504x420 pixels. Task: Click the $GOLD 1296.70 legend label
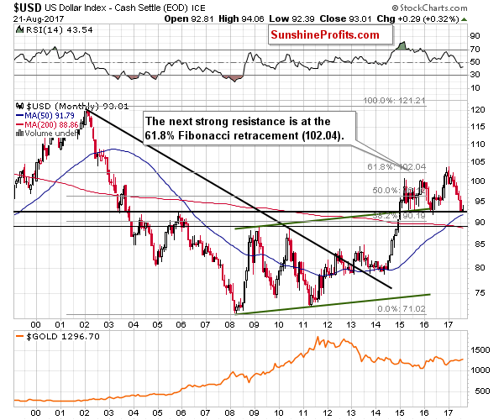point(63,337)
